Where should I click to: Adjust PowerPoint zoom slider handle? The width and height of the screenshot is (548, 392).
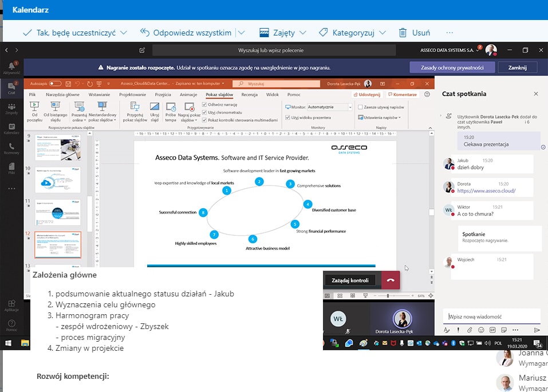click(388, 296)
